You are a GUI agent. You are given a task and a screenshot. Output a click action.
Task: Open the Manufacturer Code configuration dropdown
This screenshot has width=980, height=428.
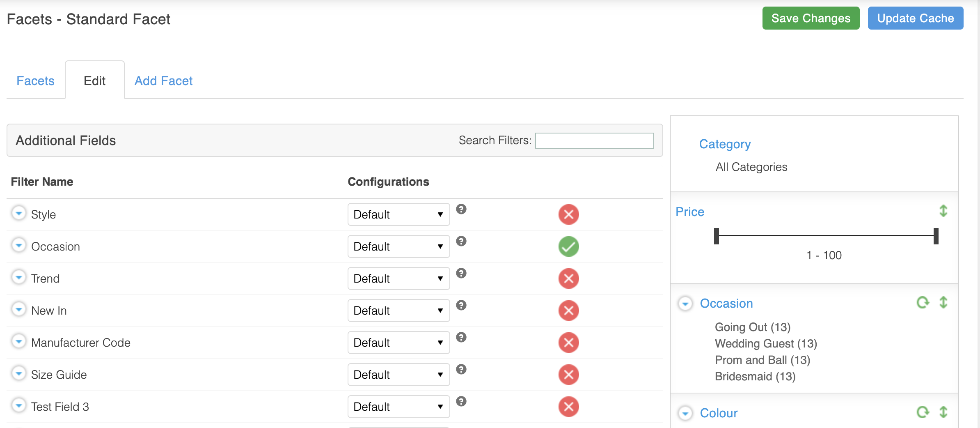click(398, 343)
